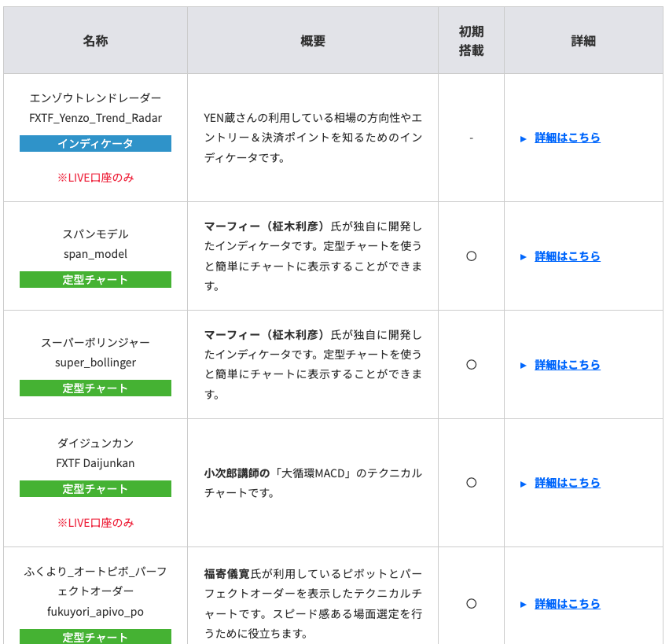This screenshot has width=669, height=644.
Task: Click the 概要 column header
Action: (x=312, y=41)
